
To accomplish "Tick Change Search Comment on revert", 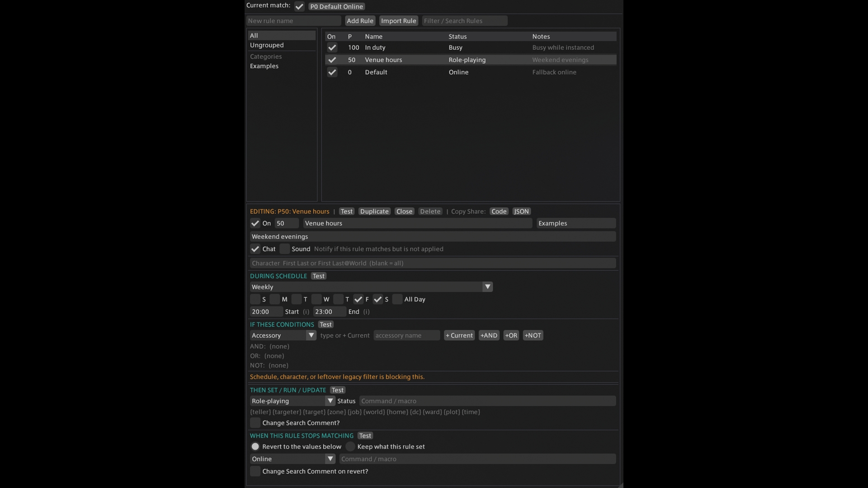I will pos(255,471).
